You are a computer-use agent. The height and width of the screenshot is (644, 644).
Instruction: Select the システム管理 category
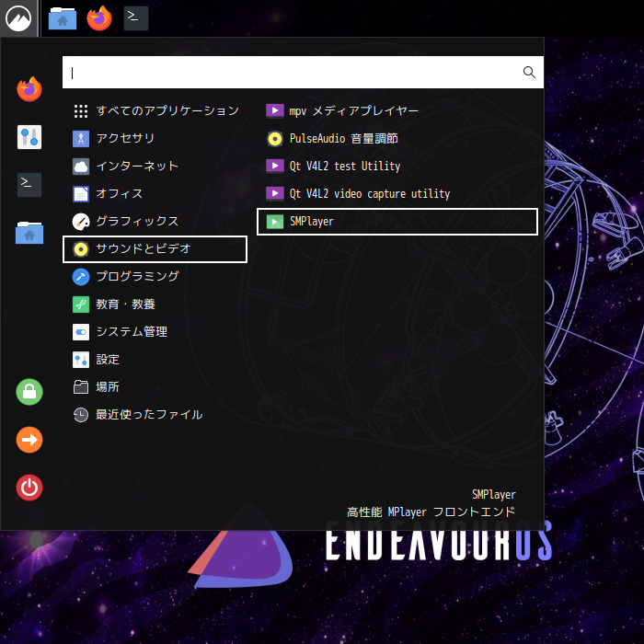pyautogui.click(x=155, y=332)
